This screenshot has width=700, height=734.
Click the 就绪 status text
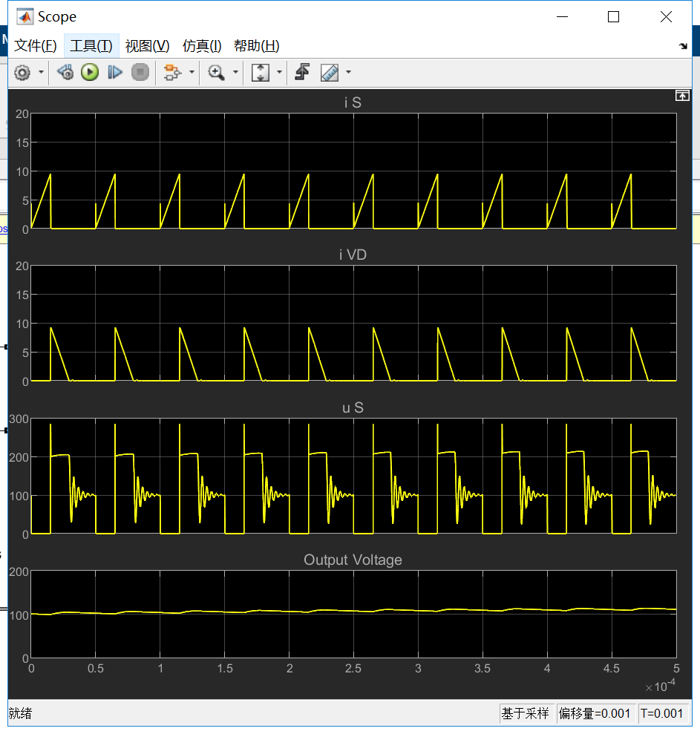(20, 713)
